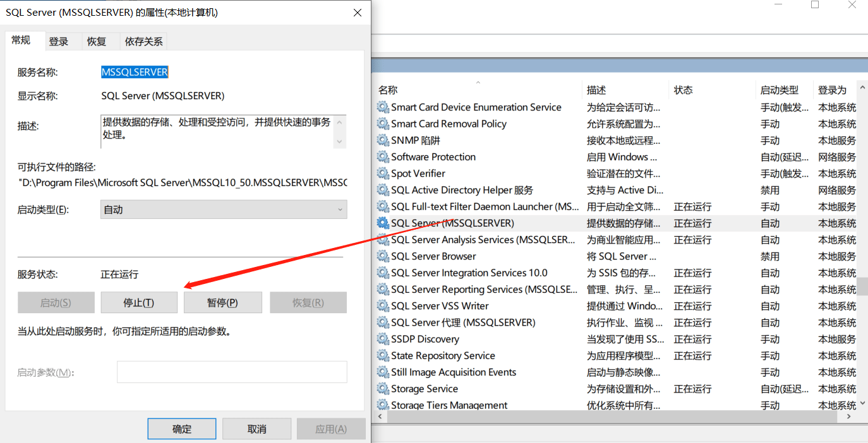The image size is (868, 443).
Task: Click the greyed-out 启动(S) button
Action: (x=56, y=302)
